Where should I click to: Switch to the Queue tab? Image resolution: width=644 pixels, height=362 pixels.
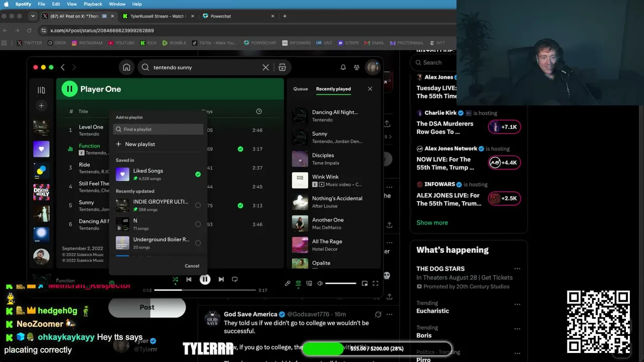[300, 89]
